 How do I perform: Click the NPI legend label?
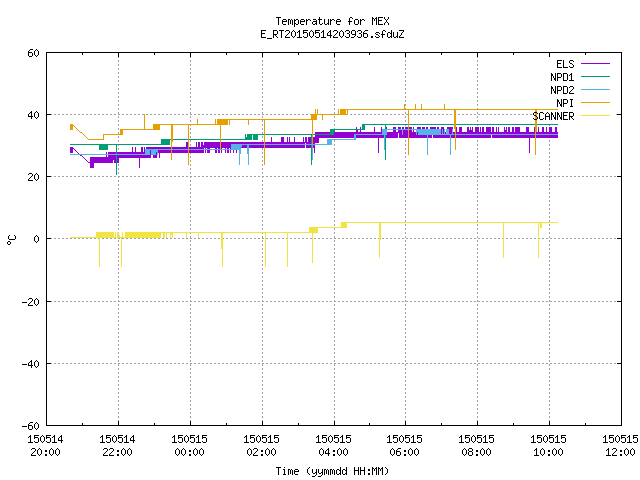tap(565, 103)
